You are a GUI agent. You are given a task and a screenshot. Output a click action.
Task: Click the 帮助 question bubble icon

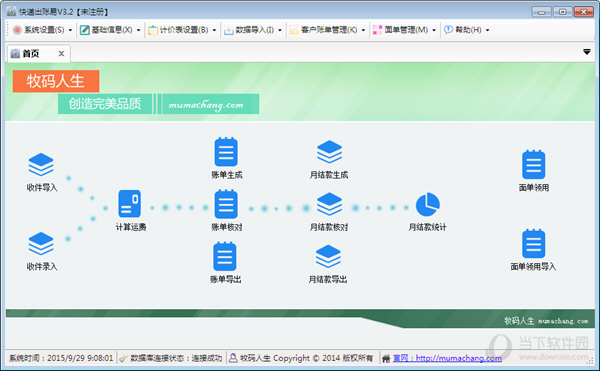pyautogui.click(x=448, y=29)
